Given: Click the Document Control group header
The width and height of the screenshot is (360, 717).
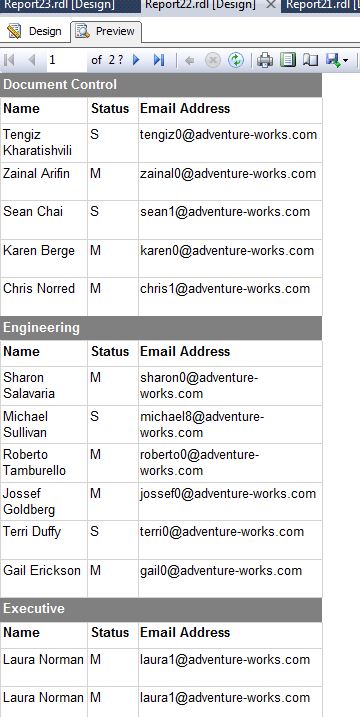Looking at the screenshot, I should click(x=161, y=85).
